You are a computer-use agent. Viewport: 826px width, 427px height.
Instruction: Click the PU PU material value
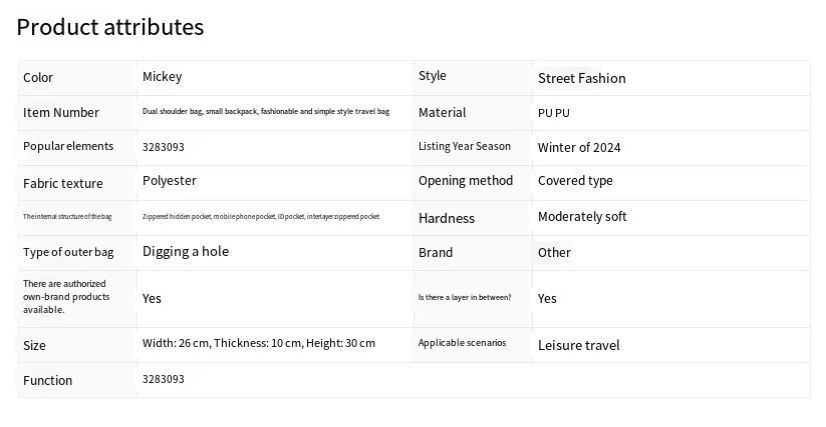pos(554,113)
